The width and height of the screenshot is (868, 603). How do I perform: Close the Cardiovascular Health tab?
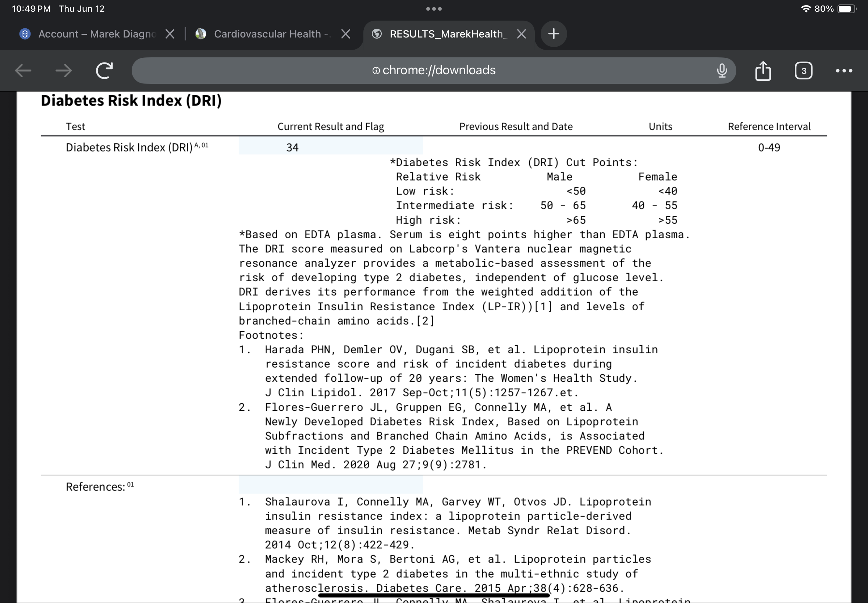click(345, 34)
